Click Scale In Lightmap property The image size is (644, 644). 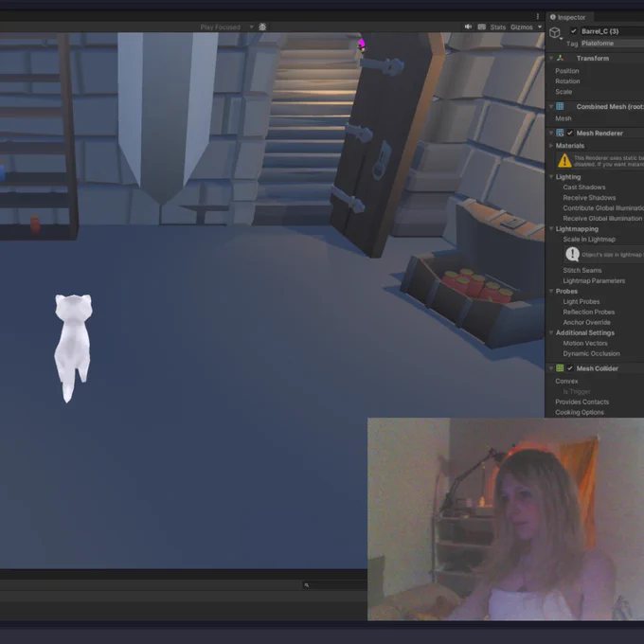[589, 240]
